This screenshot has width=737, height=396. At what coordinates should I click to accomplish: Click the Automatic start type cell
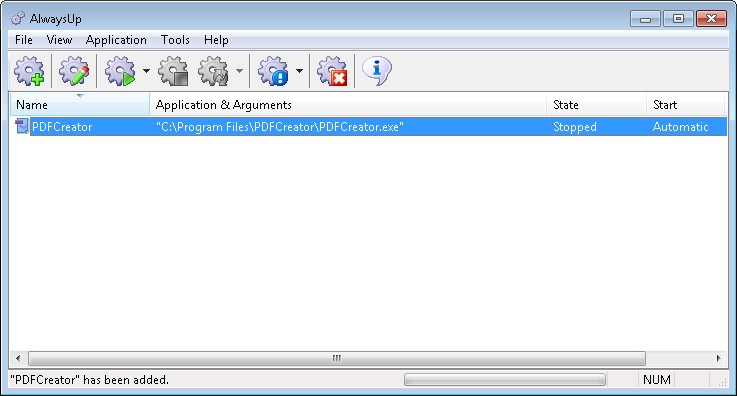[681, 127]
